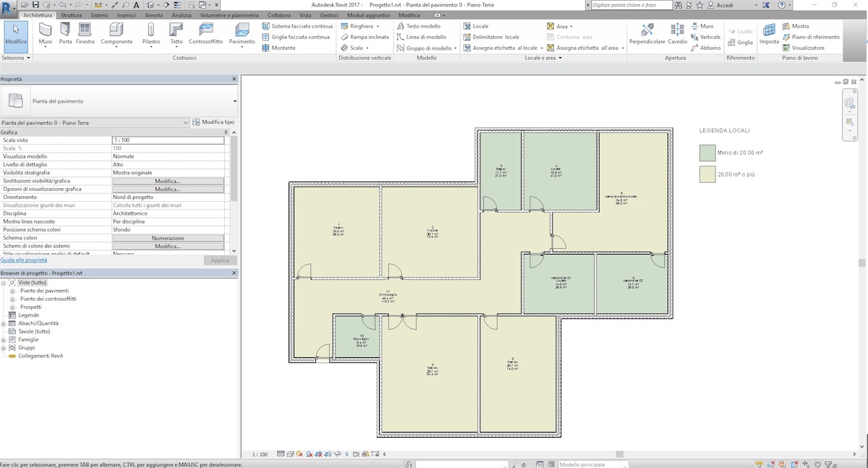The image size is (868, 468).
Task: Switch to the Struttura ribbon tab
Action: pos(70,14)
